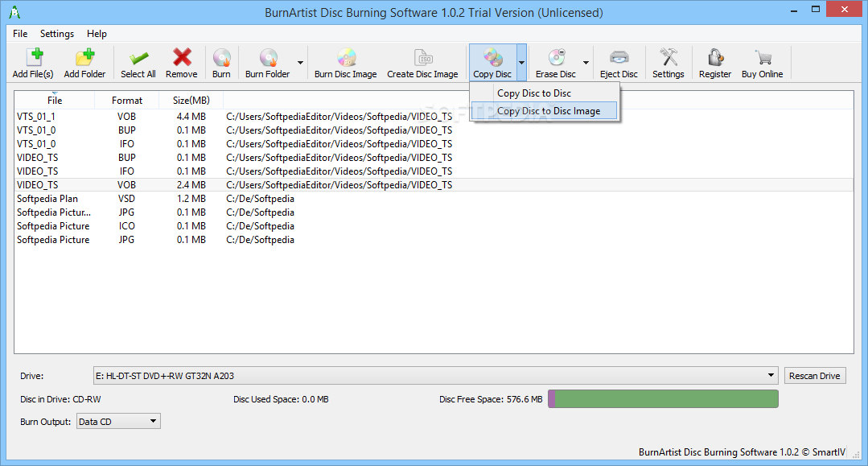
Task: Click the Copy Disc toolbar icon
Action: point(492,57)
